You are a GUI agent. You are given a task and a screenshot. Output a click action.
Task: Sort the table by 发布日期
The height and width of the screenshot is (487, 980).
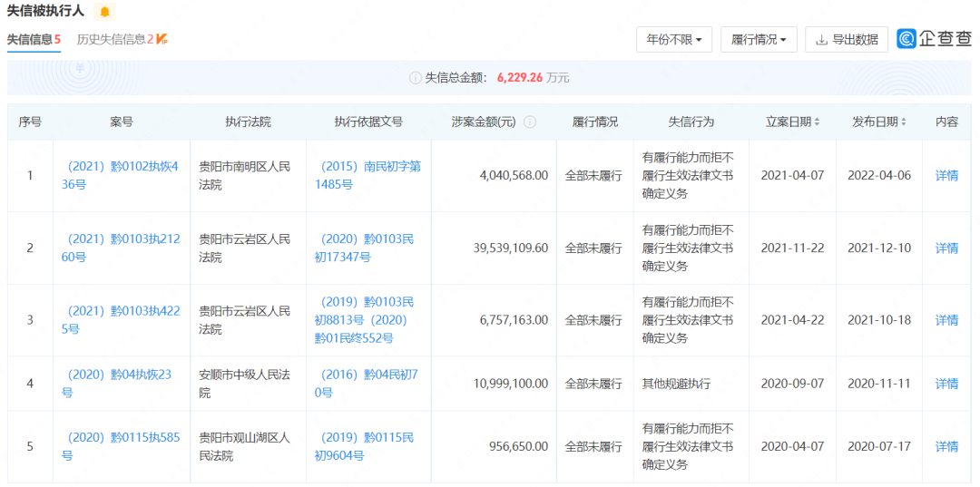click(879, 122)
